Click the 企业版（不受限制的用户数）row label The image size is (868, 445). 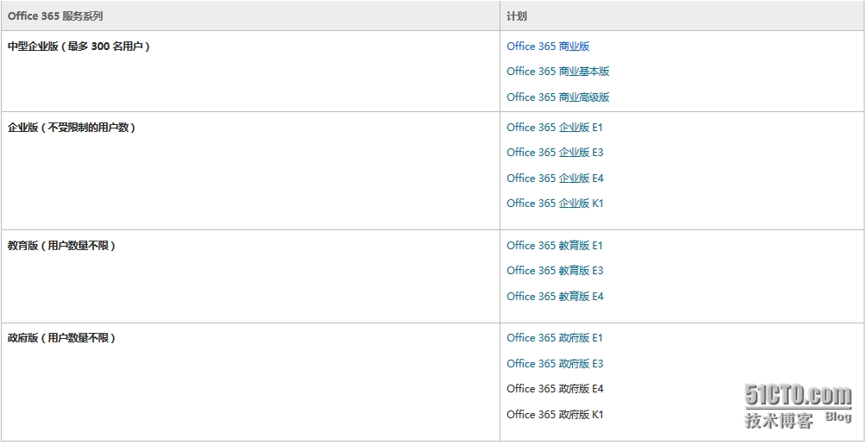72,128
